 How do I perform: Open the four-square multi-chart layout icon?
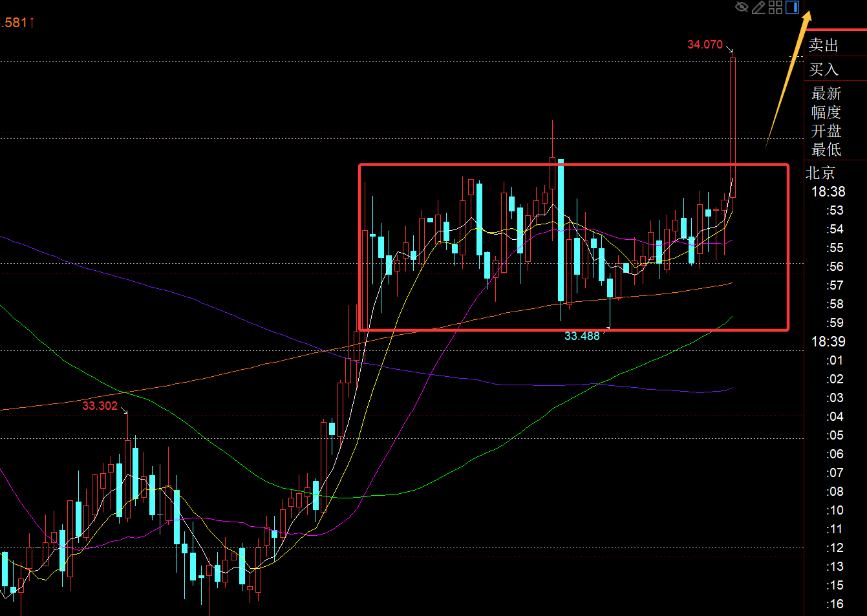coord(775,7)
